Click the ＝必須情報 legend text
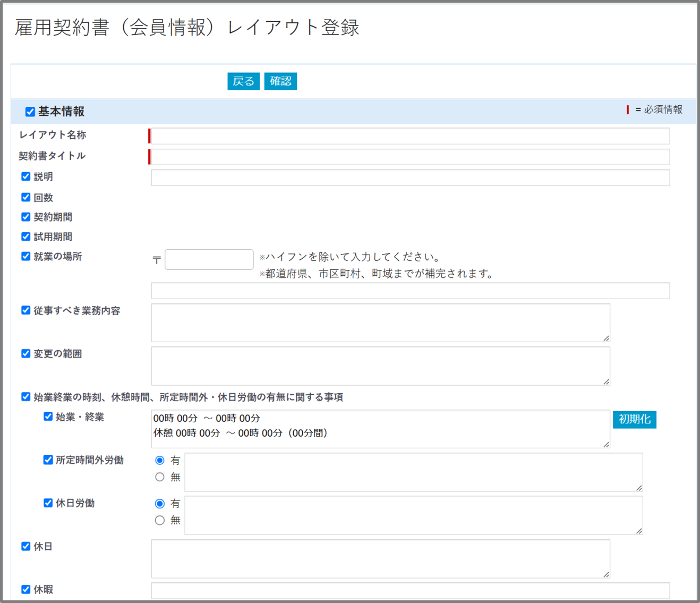 pos(659,109)
